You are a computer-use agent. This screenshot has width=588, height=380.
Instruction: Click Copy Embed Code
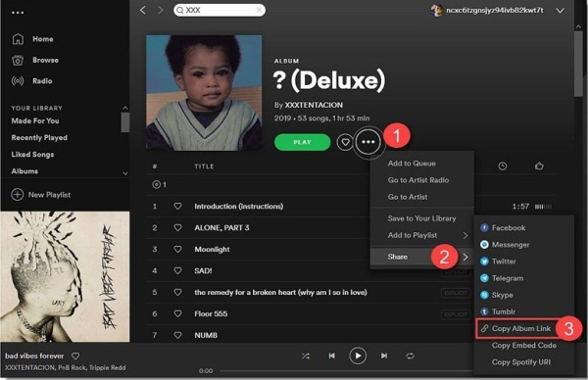[524, 346]
